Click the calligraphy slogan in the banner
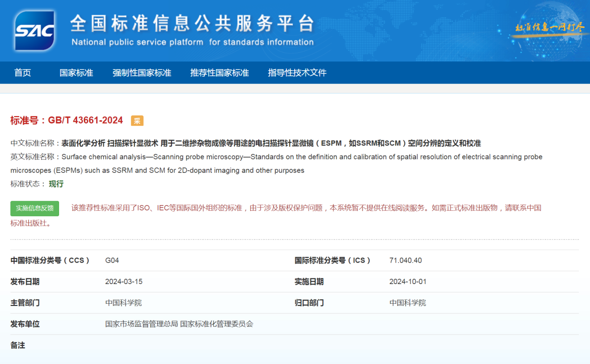The width and height of the screenshot is (590, 364). [x=549, y=27]
